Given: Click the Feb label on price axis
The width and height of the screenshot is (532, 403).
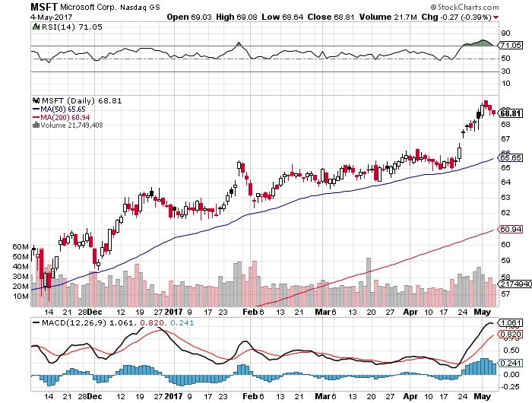Looking at the screenshot, I should point(250,312).
